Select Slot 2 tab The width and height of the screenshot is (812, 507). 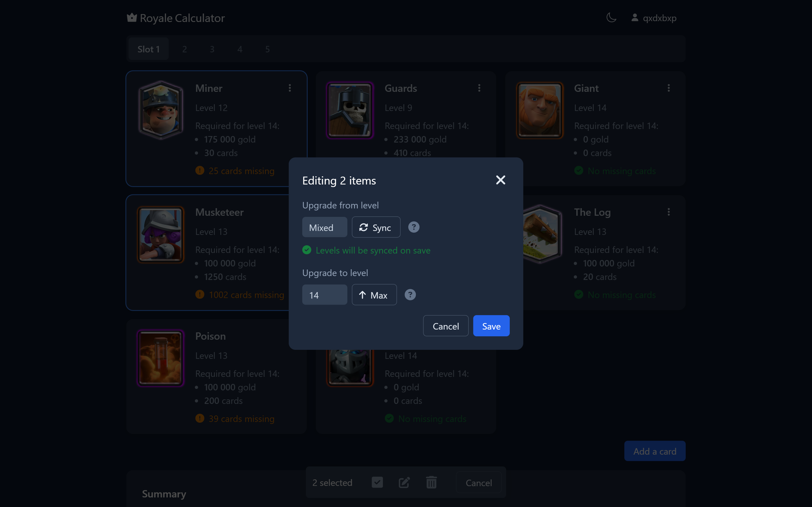click(184, 49)
